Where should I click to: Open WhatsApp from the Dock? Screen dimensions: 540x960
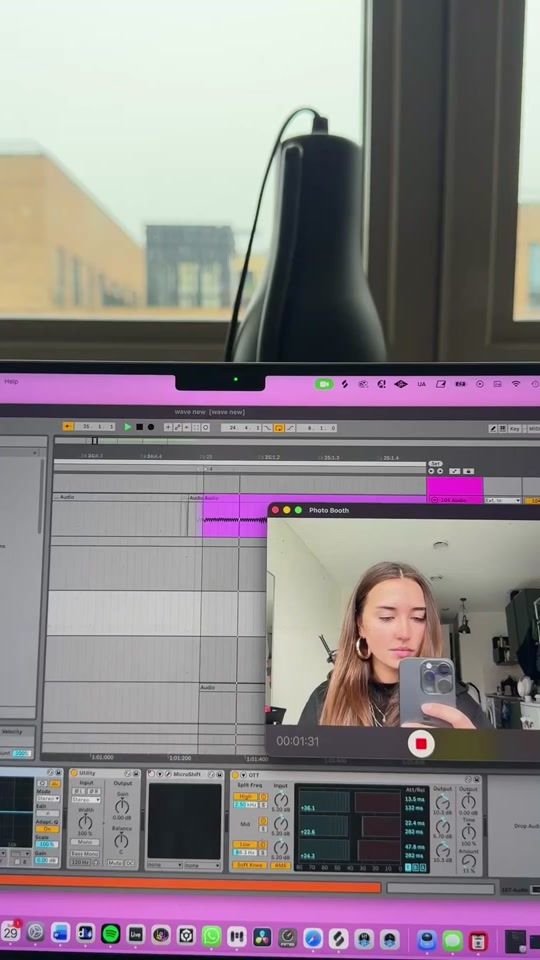pos(211,936)
